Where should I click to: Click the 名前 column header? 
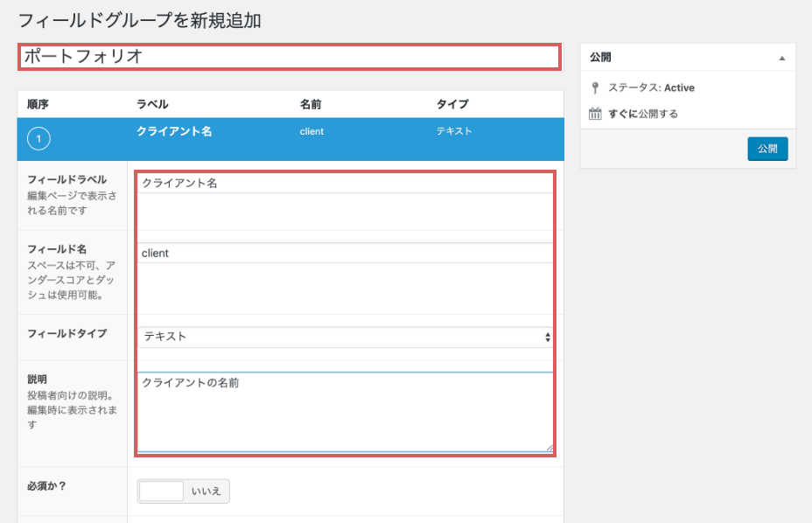click(311, 104)
